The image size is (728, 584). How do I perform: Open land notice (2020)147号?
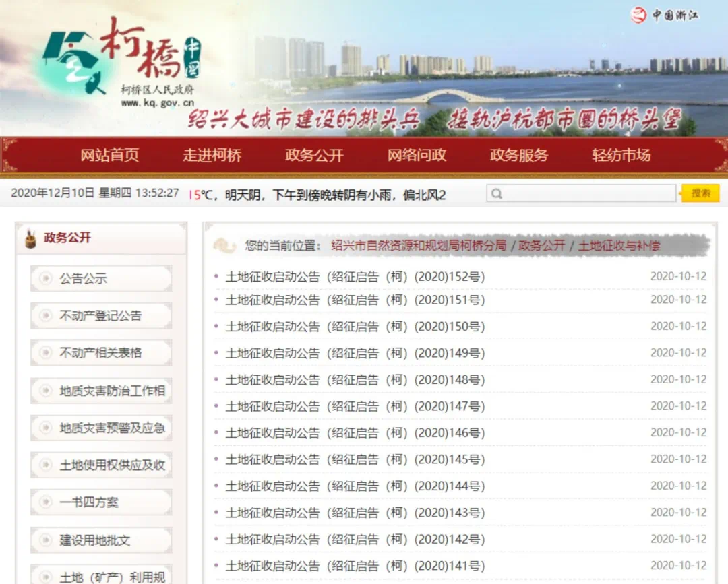pyautogui.click(x=355, y=406)
